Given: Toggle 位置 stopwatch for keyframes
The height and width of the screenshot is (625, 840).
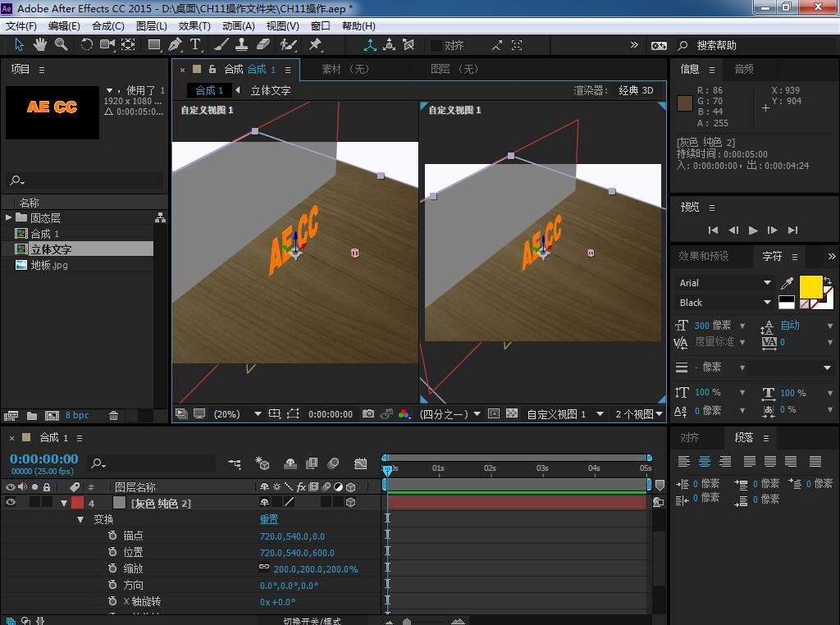Looking at the screenshot, I should click(112, 552).
